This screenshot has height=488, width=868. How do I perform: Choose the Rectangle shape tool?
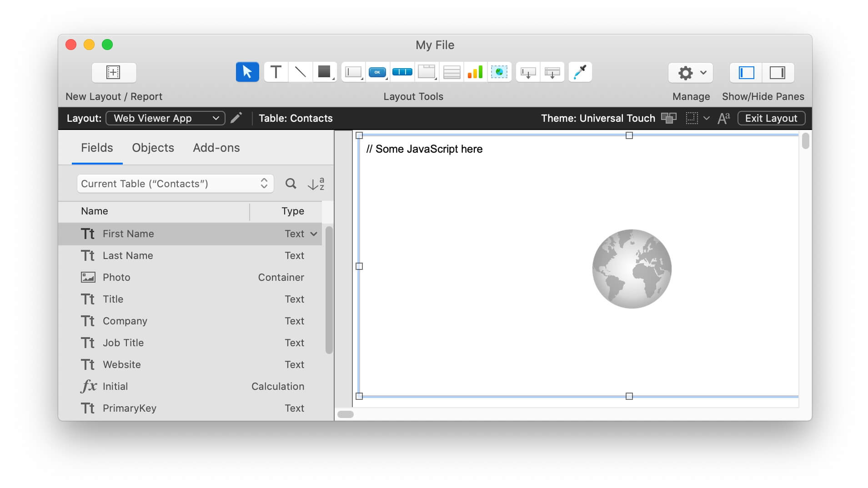point(325,71)
